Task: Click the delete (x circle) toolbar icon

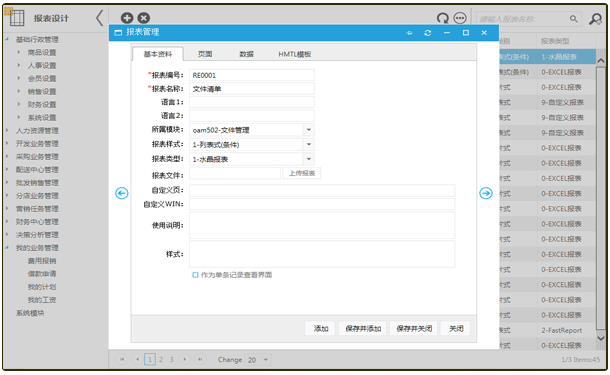Action: click(144, 18)
